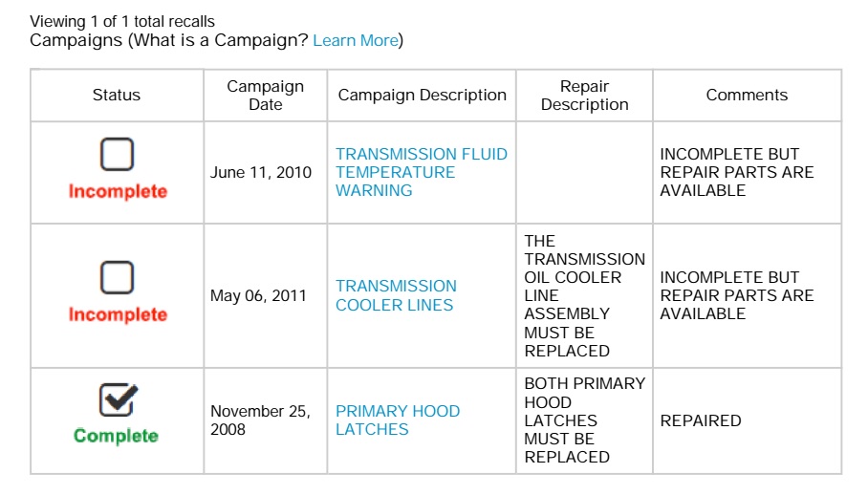
Task: Open the Primary Hood Latches campaign
Action: point(397,420)
